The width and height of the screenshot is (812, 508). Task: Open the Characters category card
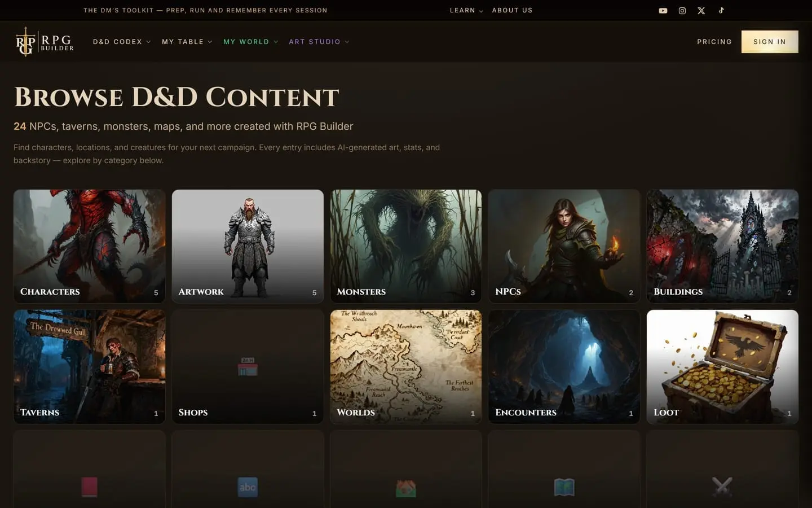[90, 246]
